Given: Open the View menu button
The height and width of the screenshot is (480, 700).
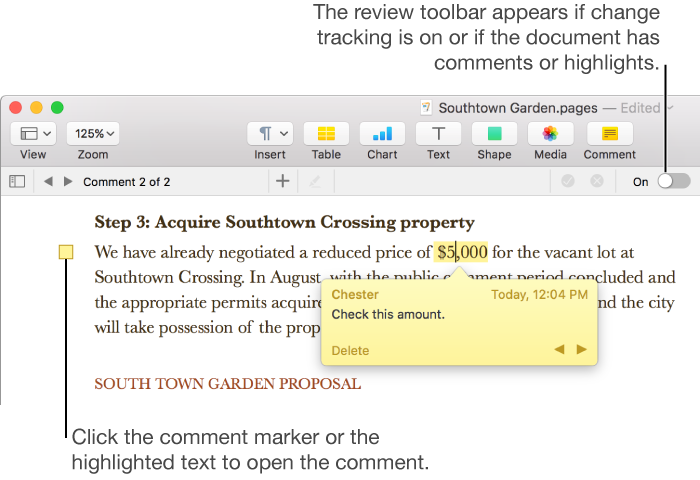Looking at the screenshot, I should tap(33, 134).
